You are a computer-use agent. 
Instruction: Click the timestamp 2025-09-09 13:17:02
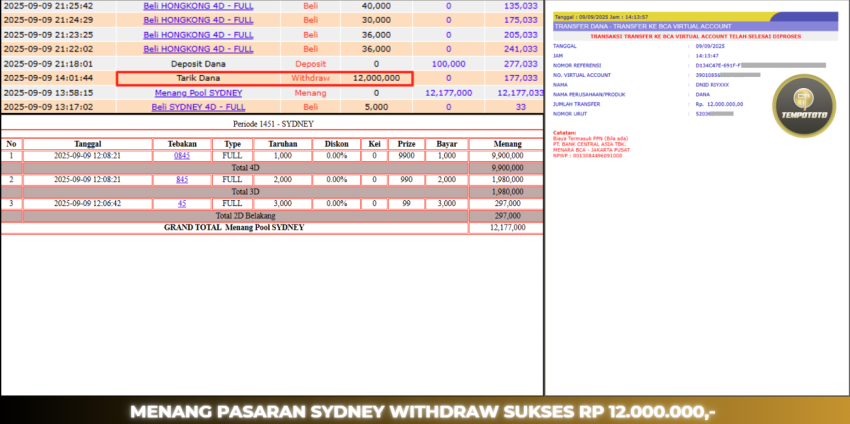48,107
